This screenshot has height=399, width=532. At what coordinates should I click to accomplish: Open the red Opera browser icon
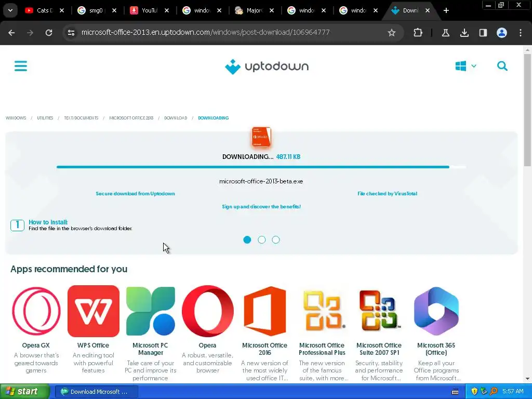208,311
